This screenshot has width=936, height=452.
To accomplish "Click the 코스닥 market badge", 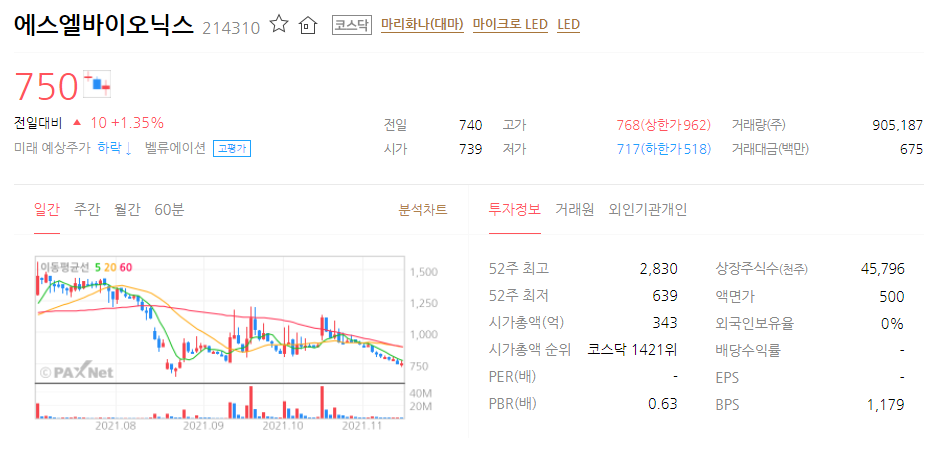I will 352,25.
